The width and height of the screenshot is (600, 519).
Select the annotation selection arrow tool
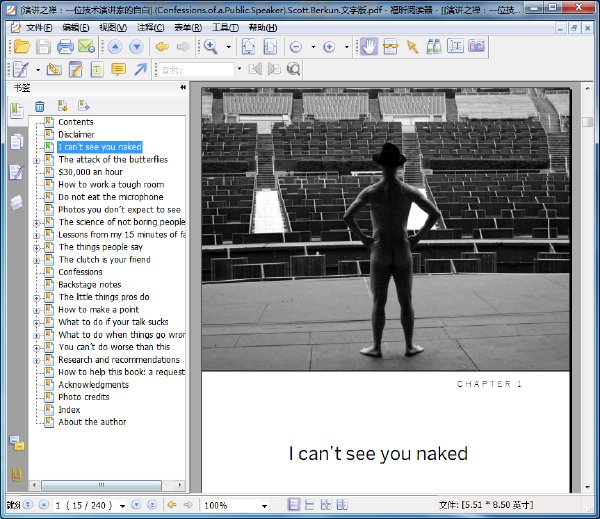point(412,47)
